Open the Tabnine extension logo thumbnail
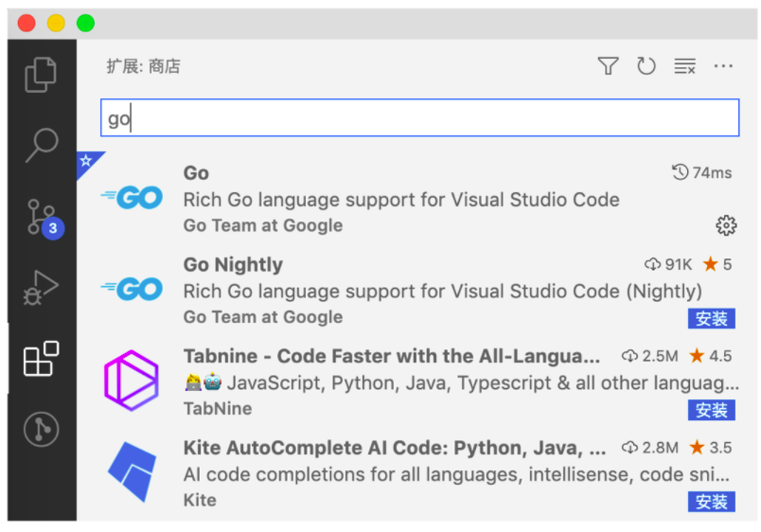 [x=132, y=381]
